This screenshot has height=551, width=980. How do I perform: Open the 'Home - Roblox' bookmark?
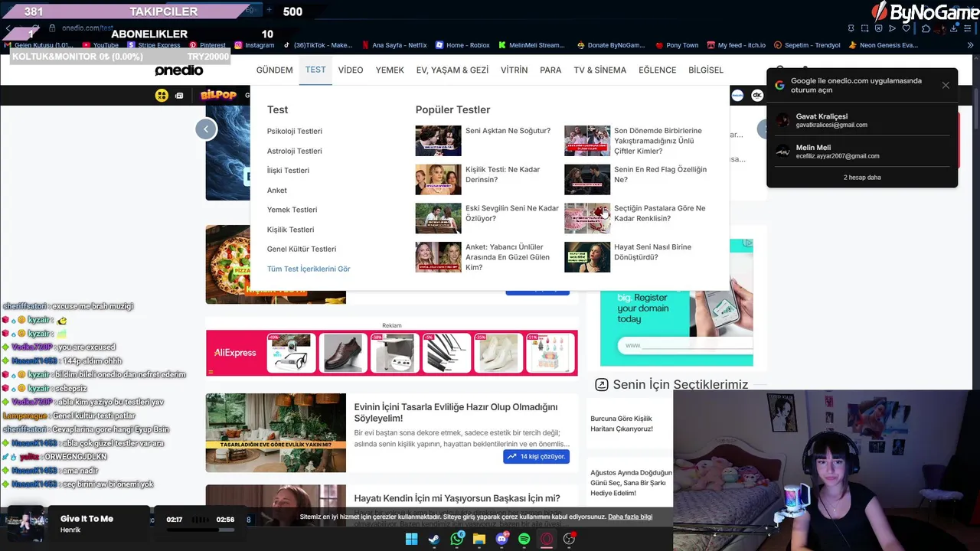click(x=462, y=45)
